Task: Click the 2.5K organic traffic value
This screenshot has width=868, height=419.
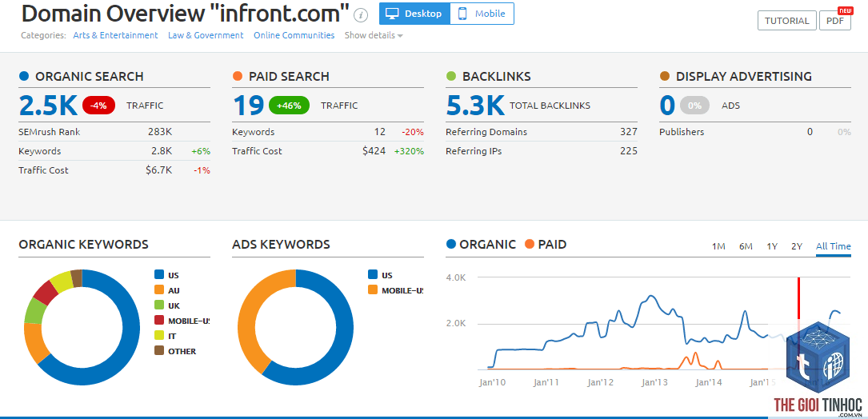Action: pos(48,106)
